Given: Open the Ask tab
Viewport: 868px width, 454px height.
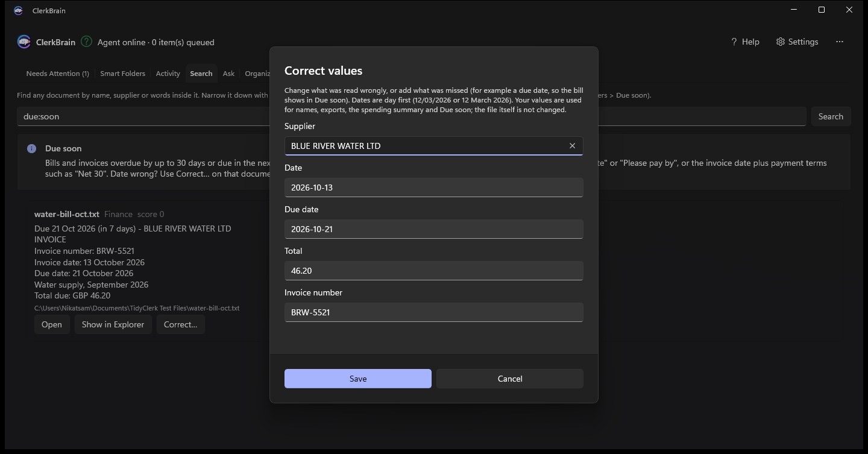Looking at the screenshot, I should 228,74.
